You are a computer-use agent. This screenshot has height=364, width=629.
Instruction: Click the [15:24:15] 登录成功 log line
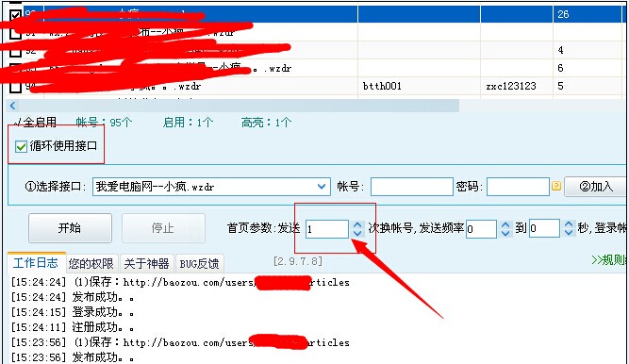point(73,312)
